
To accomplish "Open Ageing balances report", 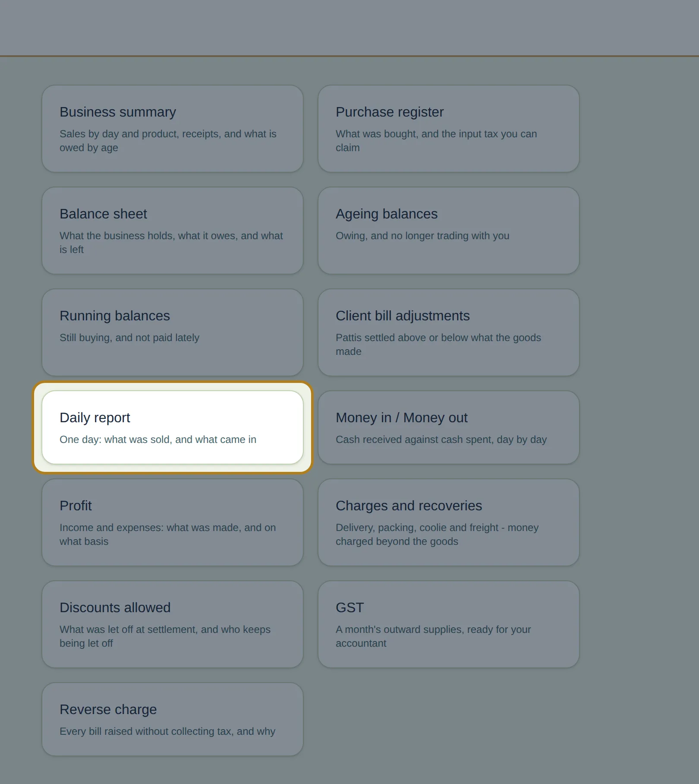I will click(x=449, y=231).
